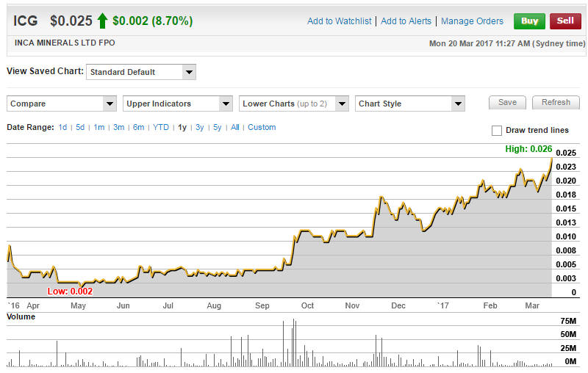
Task: Enable the Draw trend lines checkbox
Action: coord(497,131)
